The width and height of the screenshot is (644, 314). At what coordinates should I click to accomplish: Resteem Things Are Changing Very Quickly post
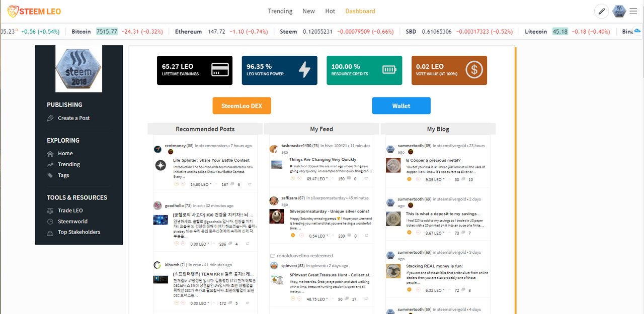click(366, 178)
